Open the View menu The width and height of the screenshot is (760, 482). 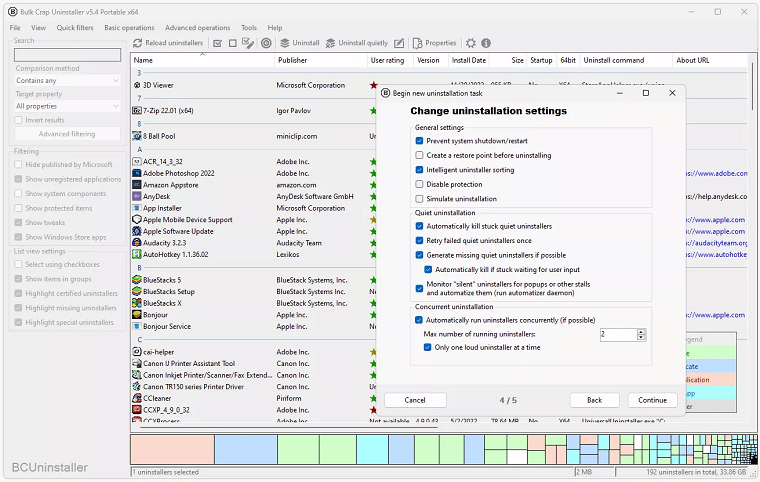(38, 28)
